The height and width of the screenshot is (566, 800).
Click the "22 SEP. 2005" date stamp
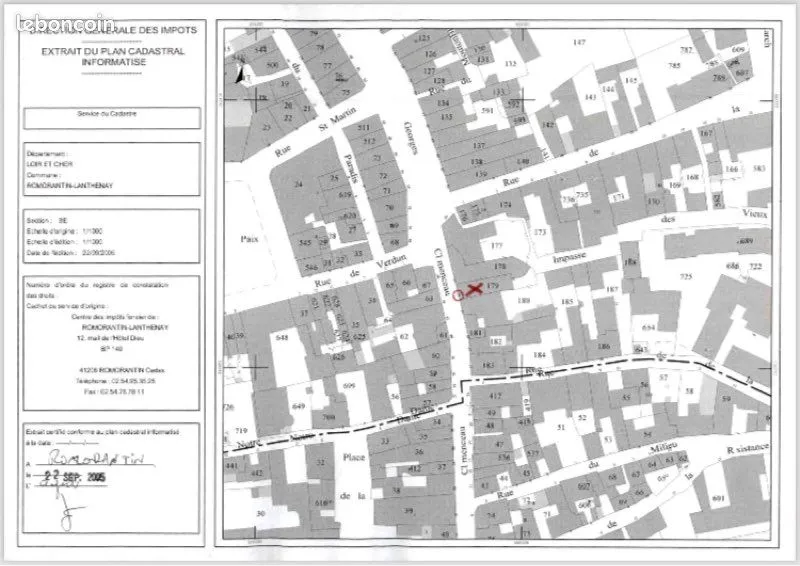point(74,477)
